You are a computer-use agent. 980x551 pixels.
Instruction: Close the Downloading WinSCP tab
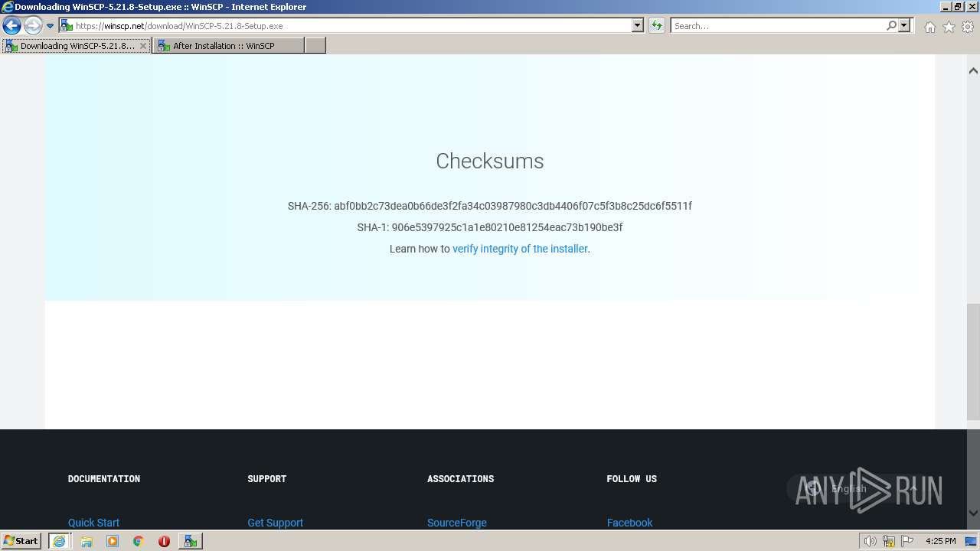pos(142,46)
